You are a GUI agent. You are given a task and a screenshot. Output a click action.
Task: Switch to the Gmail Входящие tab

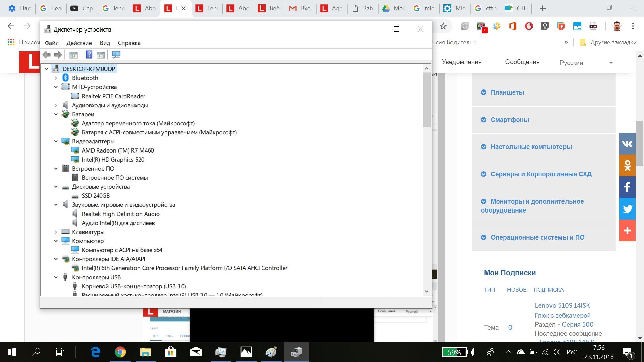[301, 9]
